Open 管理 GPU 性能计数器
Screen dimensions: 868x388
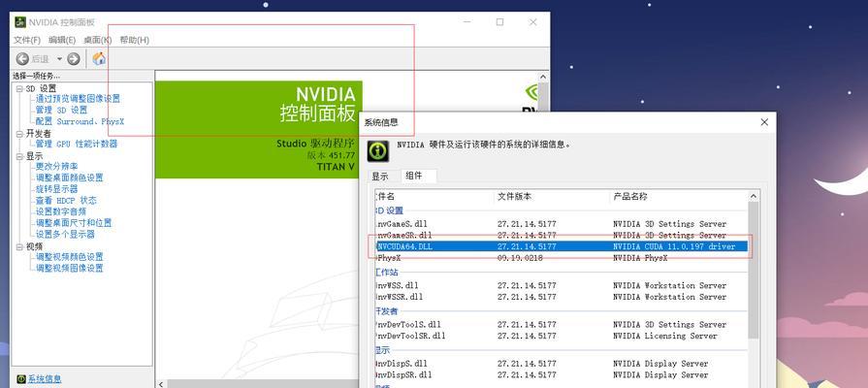coord(77,144)
